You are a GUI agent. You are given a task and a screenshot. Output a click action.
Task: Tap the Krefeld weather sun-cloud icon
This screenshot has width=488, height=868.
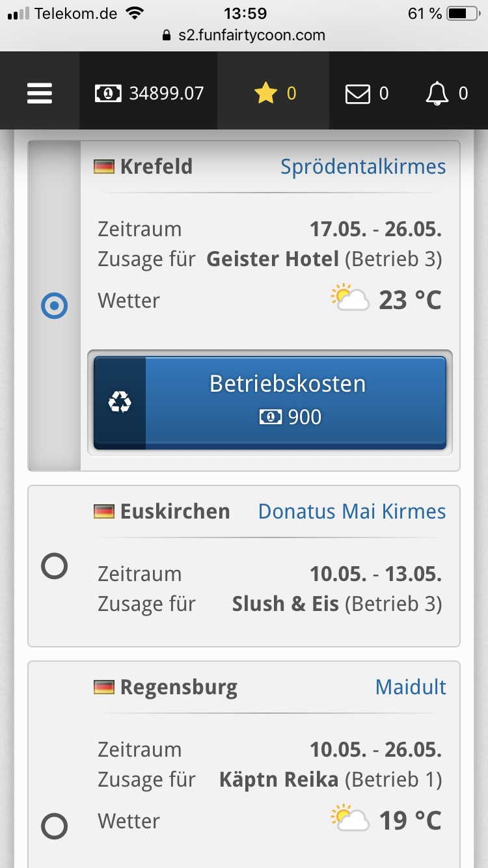pos(349,298)
